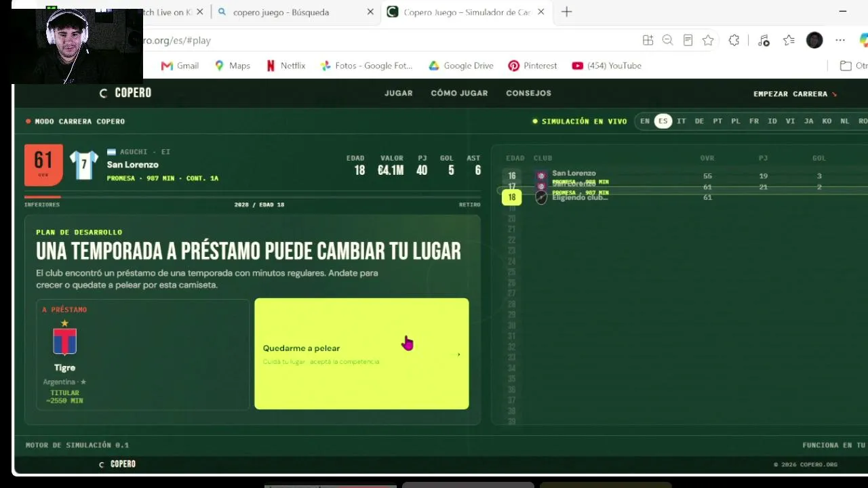Choose the Quedarme a pelear option

[361, 354]
